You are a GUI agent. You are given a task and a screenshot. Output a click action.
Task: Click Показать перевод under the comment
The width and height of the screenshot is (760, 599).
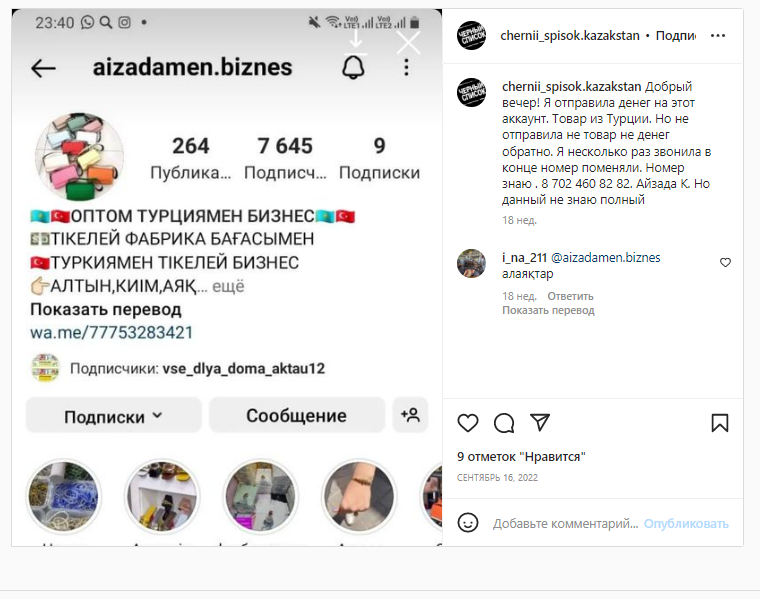(x=548, y=310)
